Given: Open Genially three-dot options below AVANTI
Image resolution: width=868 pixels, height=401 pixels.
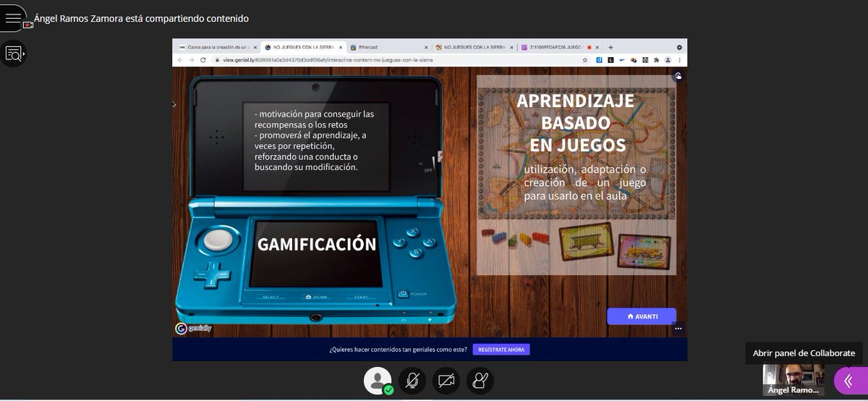Looking at the screenshot, I should pos(678,329).
